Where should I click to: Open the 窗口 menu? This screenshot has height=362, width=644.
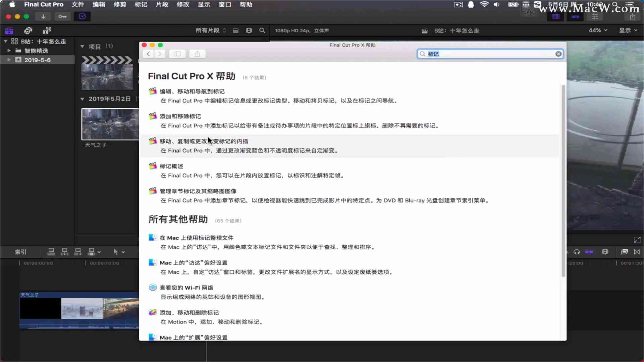click(225, 4)
